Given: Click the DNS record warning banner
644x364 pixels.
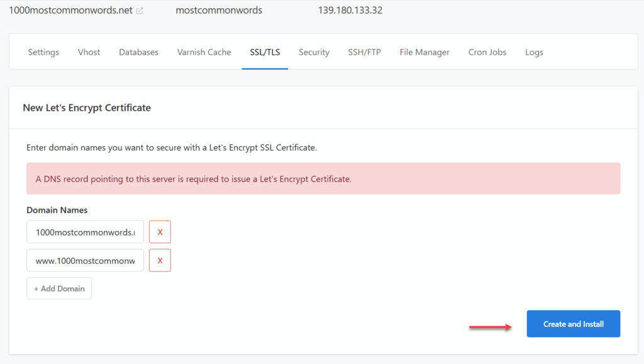Looking at the screenshot, I should pyautogui.click(x=323, y=178).
